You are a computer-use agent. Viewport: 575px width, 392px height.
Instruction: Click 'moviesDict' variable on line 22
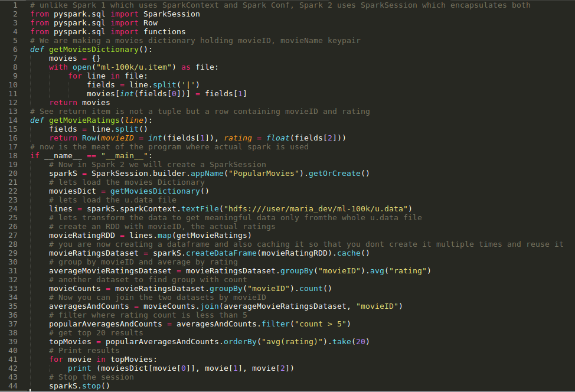[73, 191]
